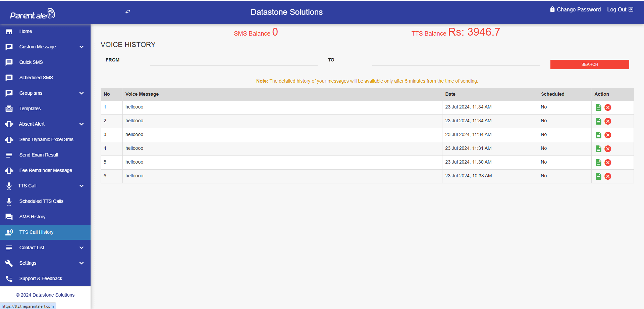
Task: Expand the Group sms submenu chevron
Action: click(82, 93)
